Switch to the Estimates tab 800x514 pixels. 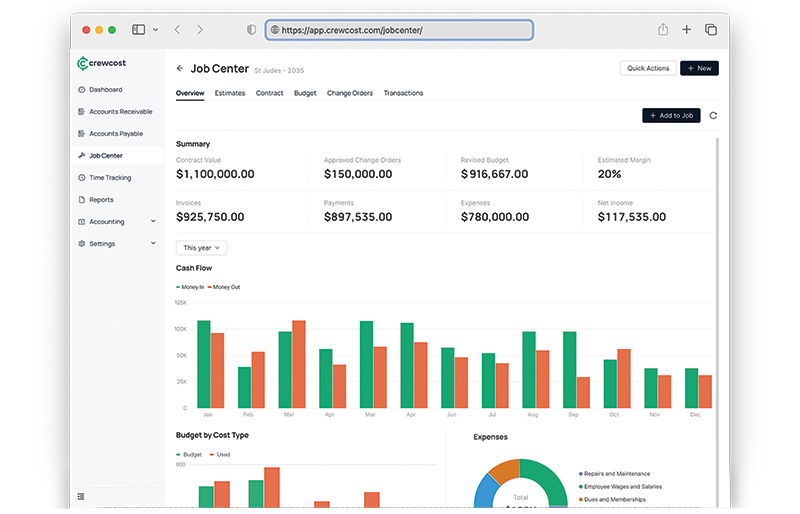(230, 93)
